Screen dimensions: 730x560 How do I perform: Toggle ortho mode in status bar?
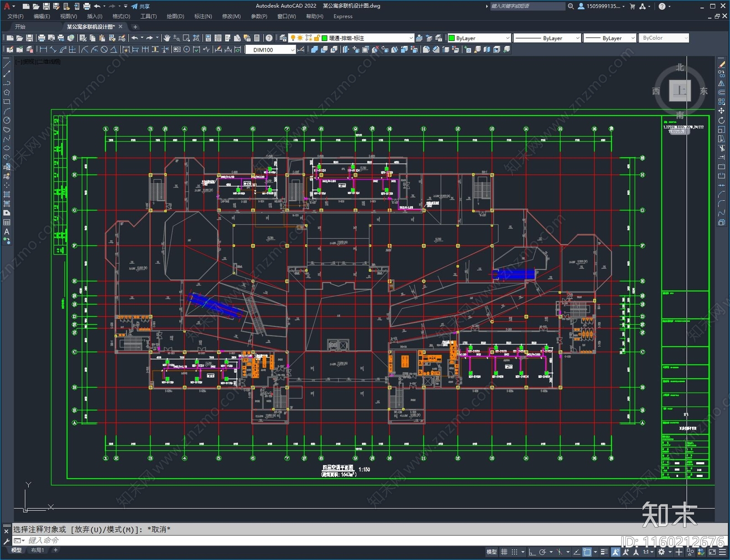click(x=532, y=552)
